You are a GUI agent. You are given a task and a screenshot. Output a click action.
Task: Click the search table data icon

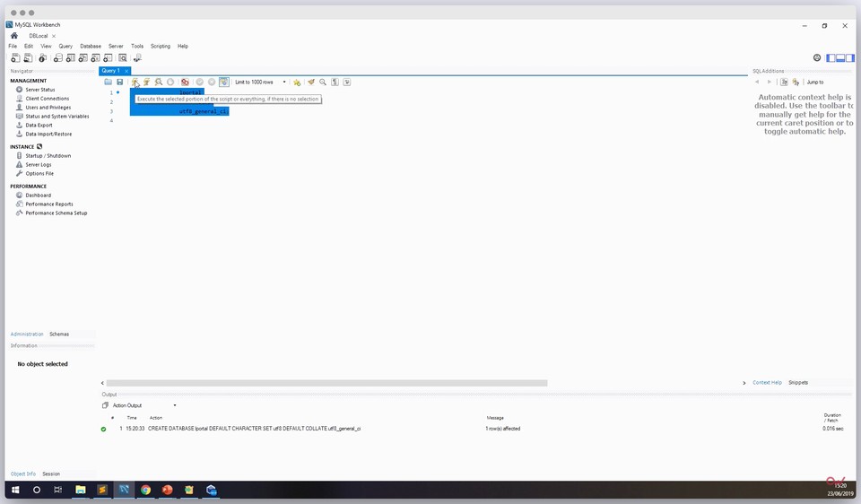pyautogui.click(x=123, y=57)
